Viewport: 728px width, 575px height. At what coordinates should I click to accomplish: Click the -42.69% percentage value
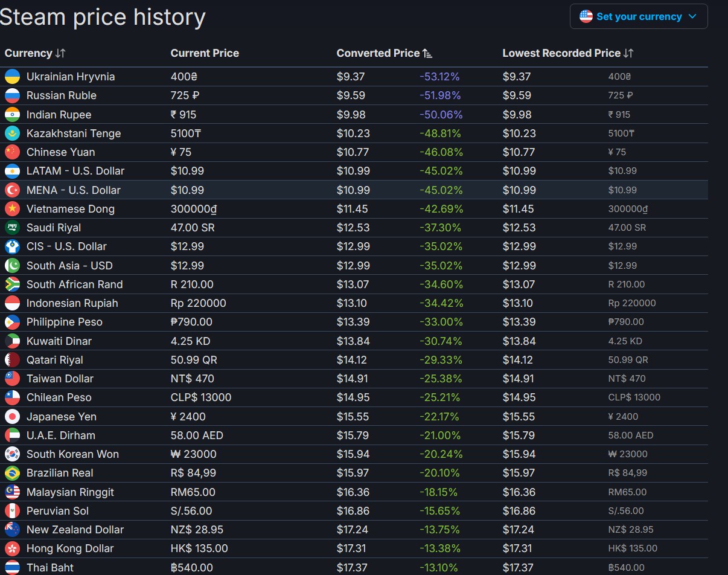coord(441,209)
